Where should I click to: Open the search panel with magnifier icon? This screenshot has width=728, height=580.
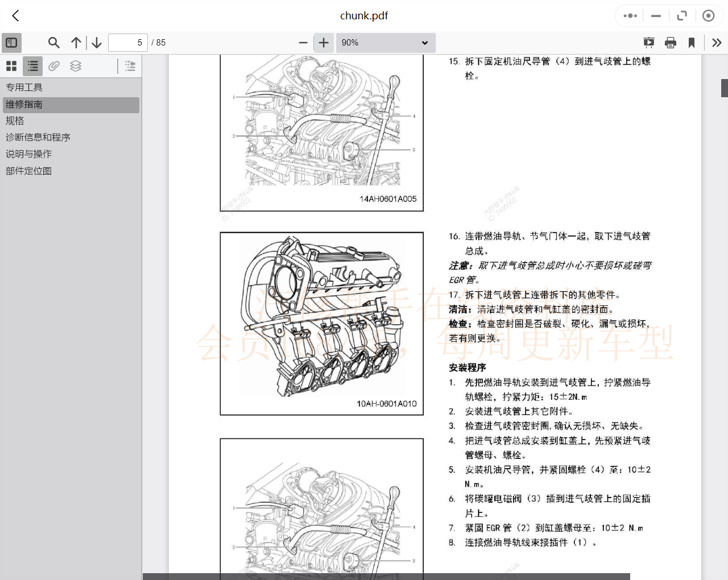(x=53, y=43)
